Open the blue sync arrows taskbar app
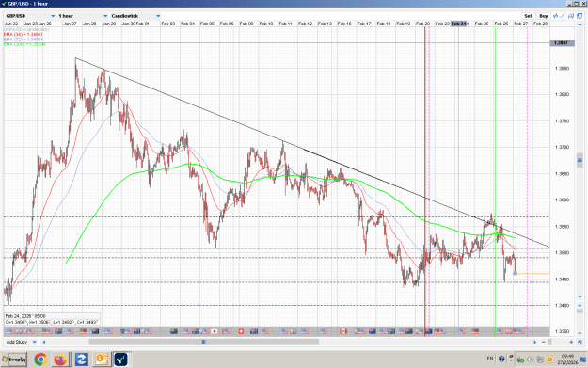 click(81, 360)
